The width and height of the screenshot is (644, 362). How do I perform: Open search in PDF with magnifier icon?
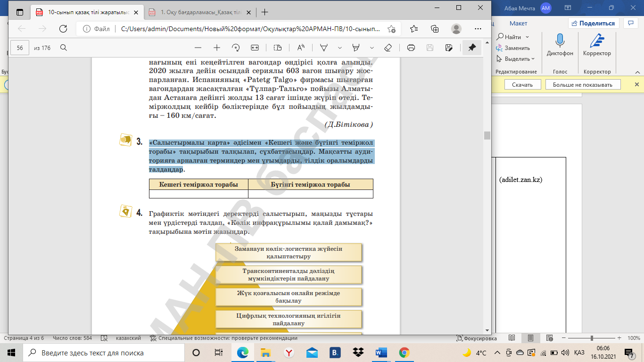[x=64, y=48]
